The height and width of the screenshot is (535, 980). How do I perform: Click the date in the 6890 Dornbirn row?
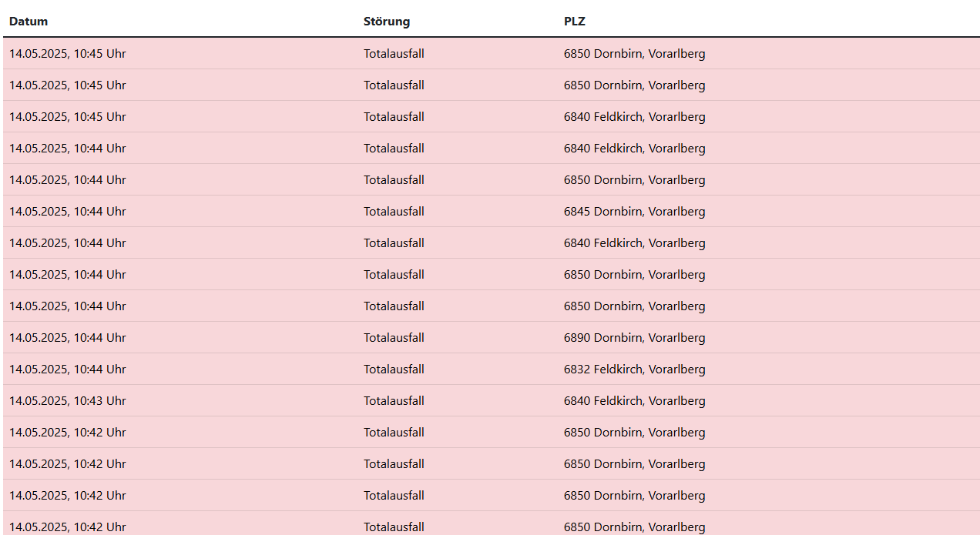point(68,338)
